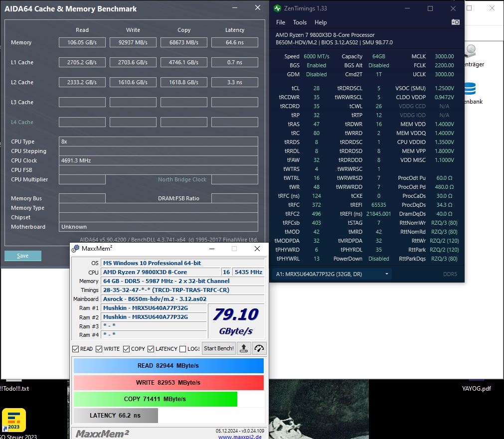Click the PowerDown Disabled value

pos(379,259)
